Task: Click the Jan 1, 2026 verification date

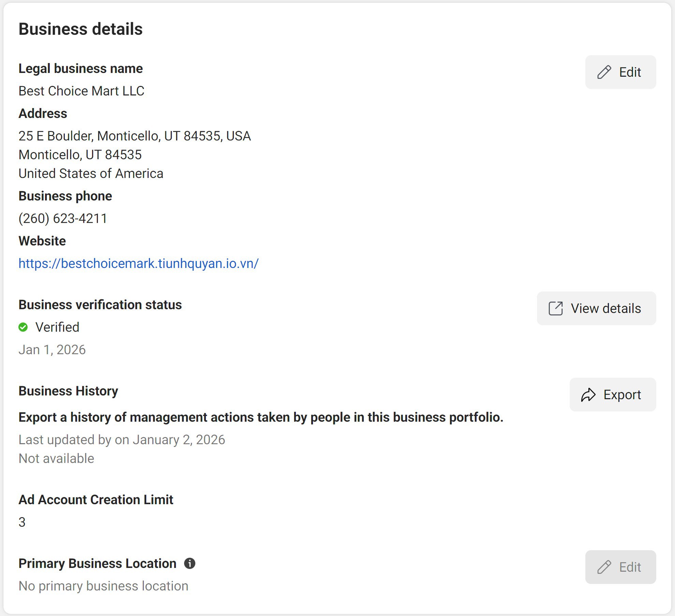Action: tap(52, 350)
